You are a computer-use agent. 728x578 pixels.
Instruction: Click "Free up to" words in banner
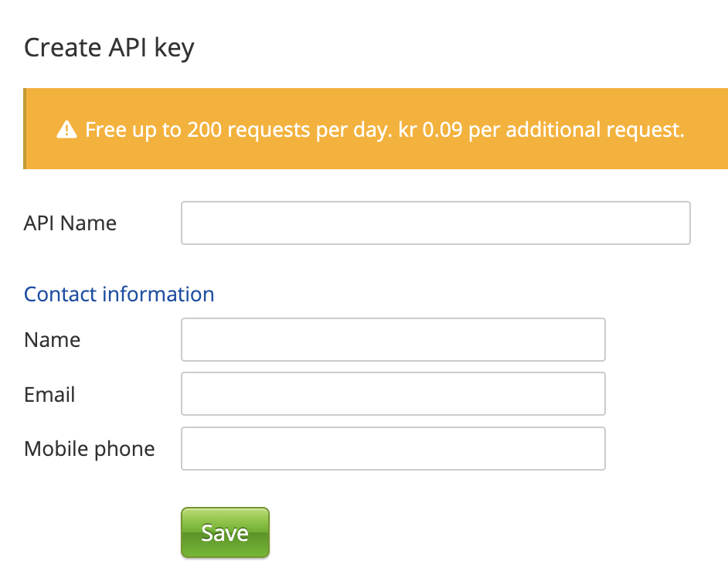click(133, 130)
